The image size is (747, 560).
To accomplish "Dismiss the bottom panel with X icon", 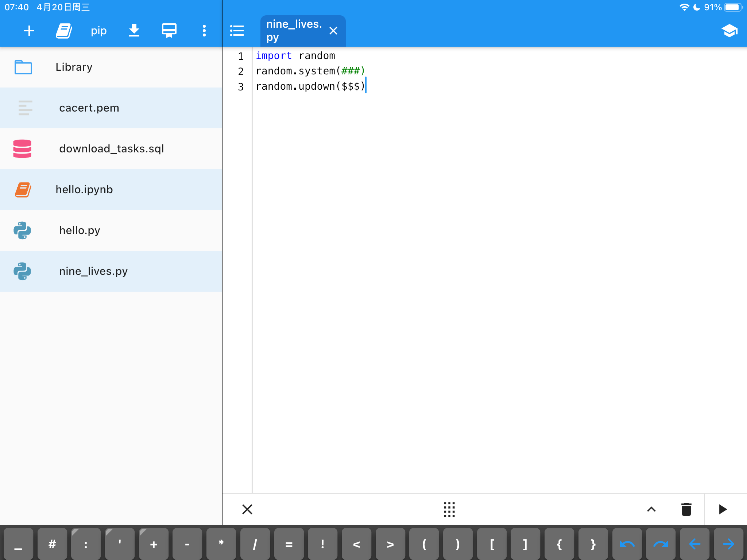I will pyautogui.click(x=247, y=509).
